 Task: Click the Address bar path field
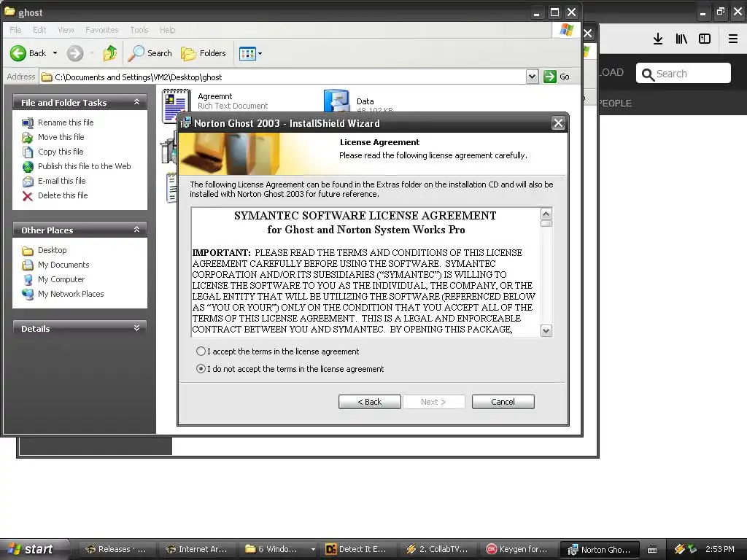283,77
